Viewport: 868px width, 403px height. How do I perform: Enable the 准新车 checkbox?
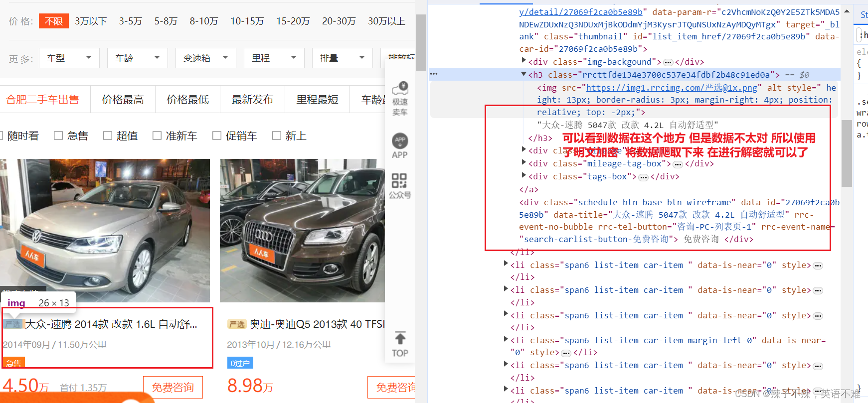pos(157,135)
